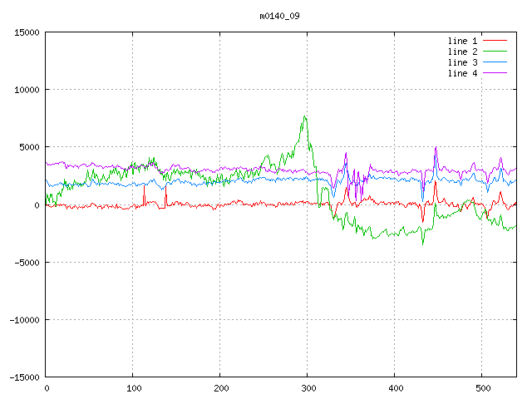The height and width of the screenshot is (399, 532).
Task: Select the 10000 y-axis tick label
Action: pos(27,90)
